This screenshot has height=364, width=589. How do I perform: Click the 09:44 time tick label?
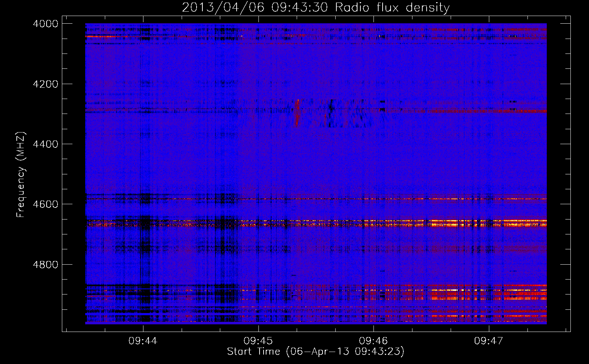pos(143,341)
